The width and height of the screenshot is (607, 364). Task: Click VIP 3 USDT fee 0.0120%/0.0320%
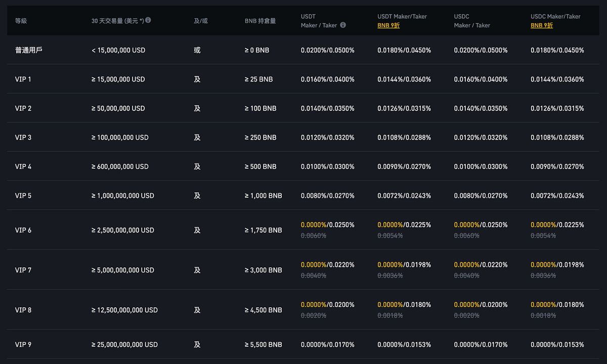[327, 138]
